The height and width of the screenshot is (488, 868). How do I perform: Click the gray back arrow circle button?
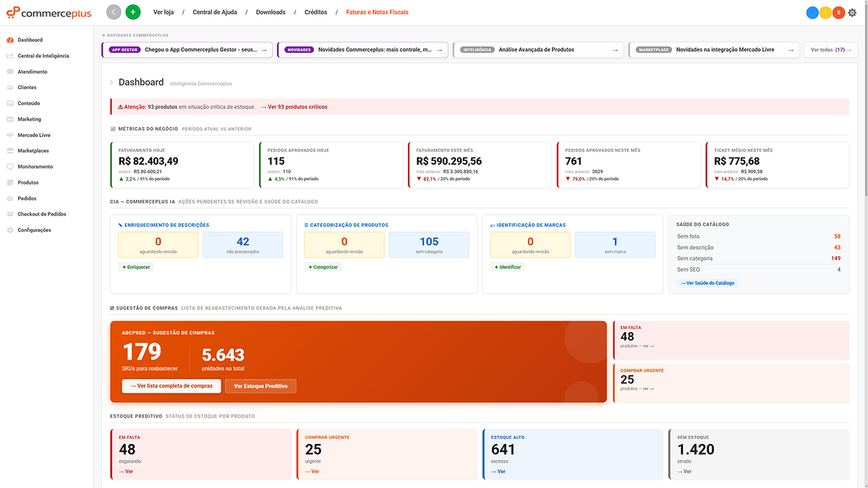(x=114, y=12)
